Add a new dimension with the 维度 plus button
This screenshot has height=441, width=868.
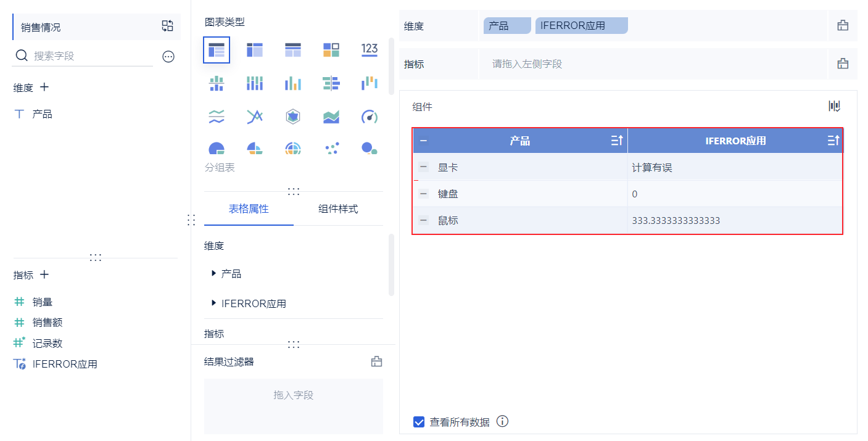coord(44,88)
